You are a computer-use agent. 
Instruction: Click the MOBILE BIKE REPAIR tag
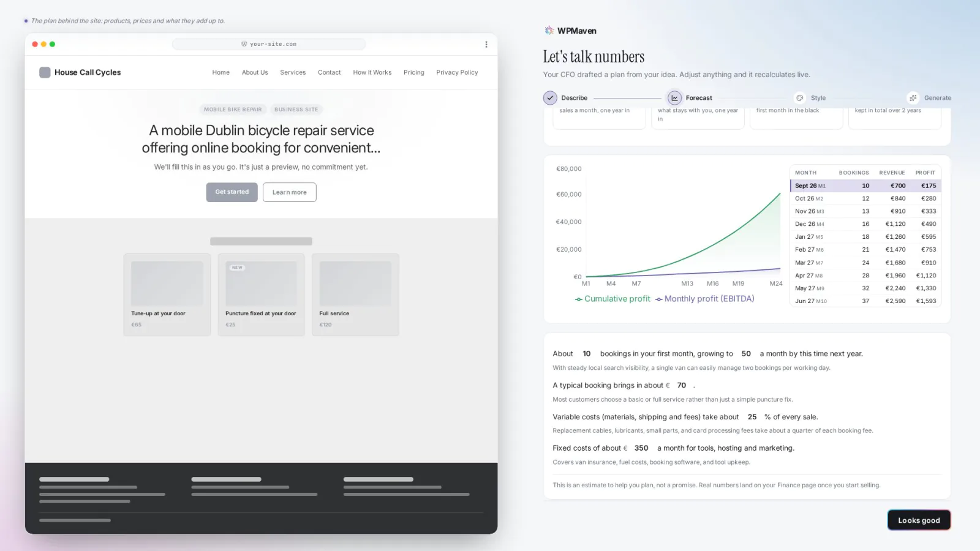click(233, 110)
